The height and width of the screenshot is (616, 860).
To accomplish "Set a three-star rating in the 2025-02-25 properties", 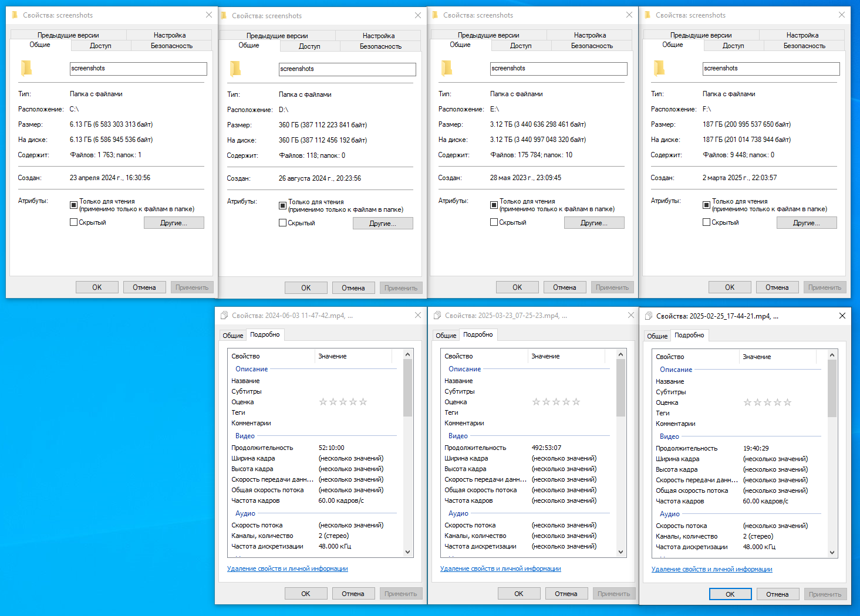I will 767,402.
